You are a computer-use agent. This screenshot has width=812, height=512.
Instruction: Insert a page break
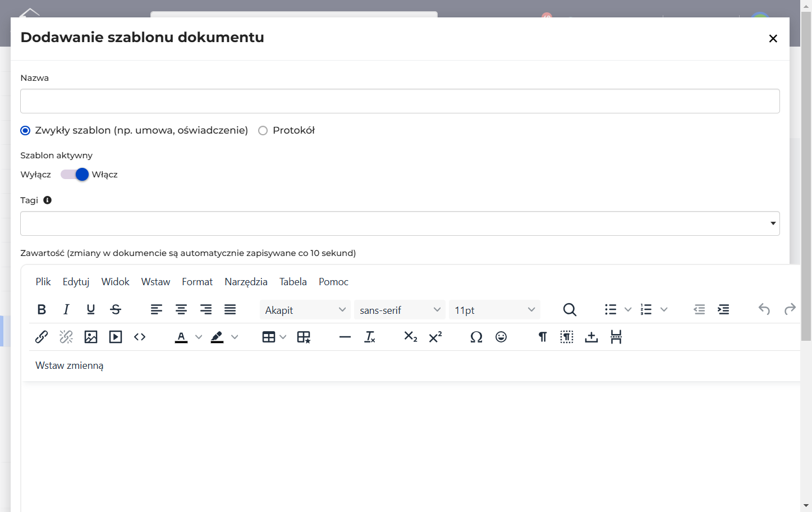pyautogui.click(x=616, y=337)
